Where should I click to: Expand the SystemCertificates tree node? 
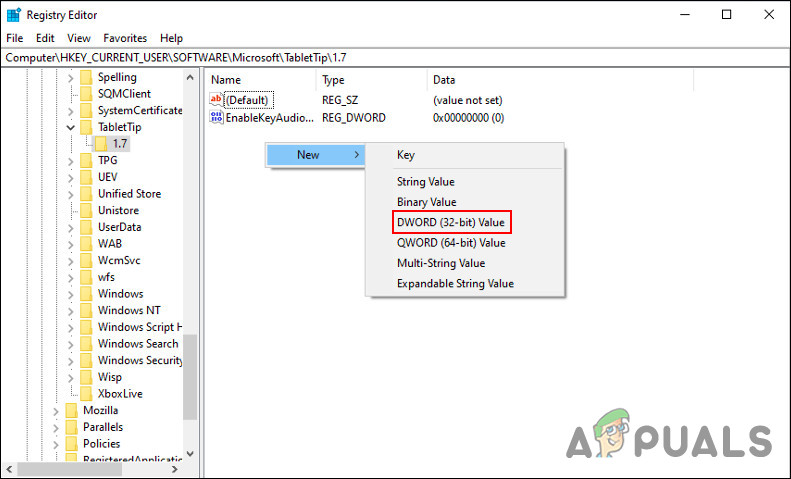(71, 111)
